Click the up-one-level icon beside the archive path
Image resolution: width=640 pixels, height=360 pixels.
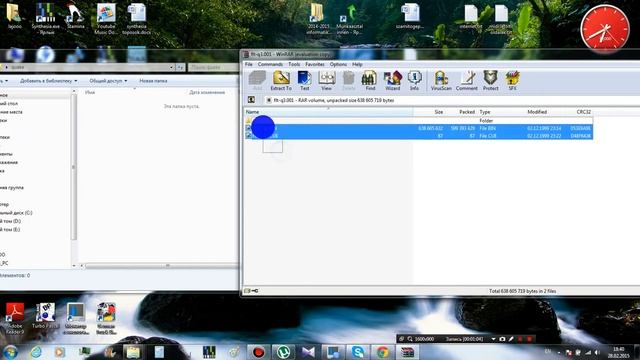251,100
